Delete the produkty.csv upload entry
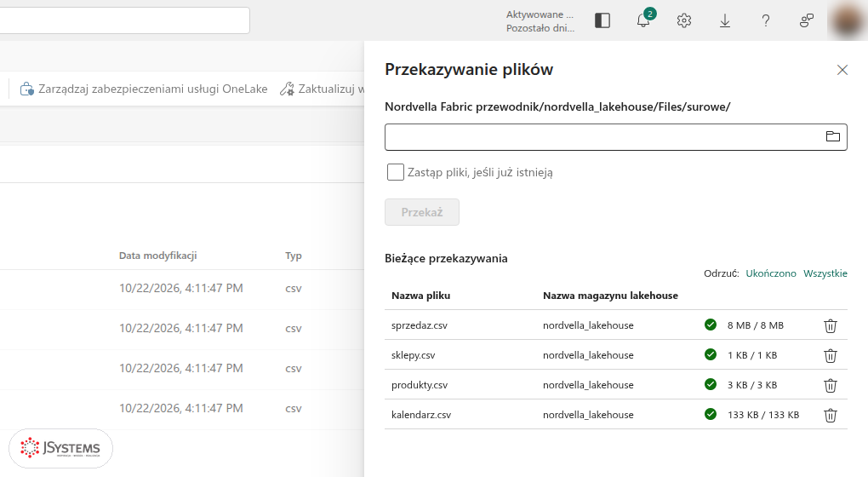Image resolution: width=868 pixels, height=477 pixels. [831, 386]
